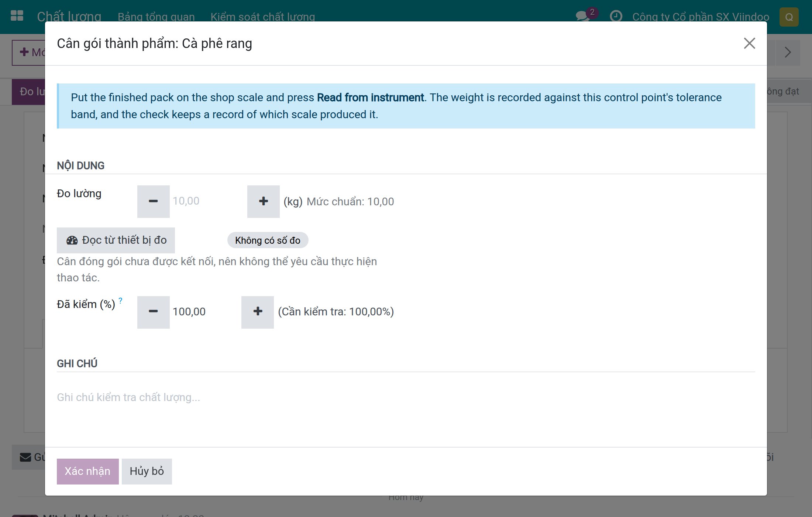
Task: Increase the Đo lường measurement value
Action: 263,201
